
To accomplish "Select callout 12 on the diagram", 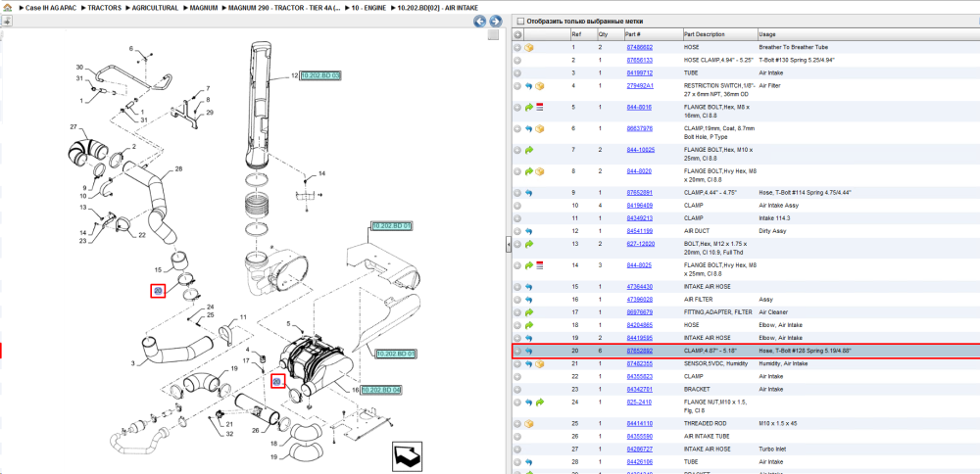I will [294, 75].
